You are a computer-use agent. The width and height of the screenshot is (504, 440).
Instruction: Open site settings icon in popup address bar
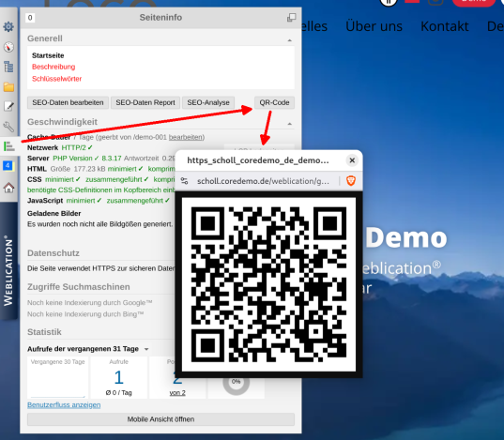coord(184,181)
